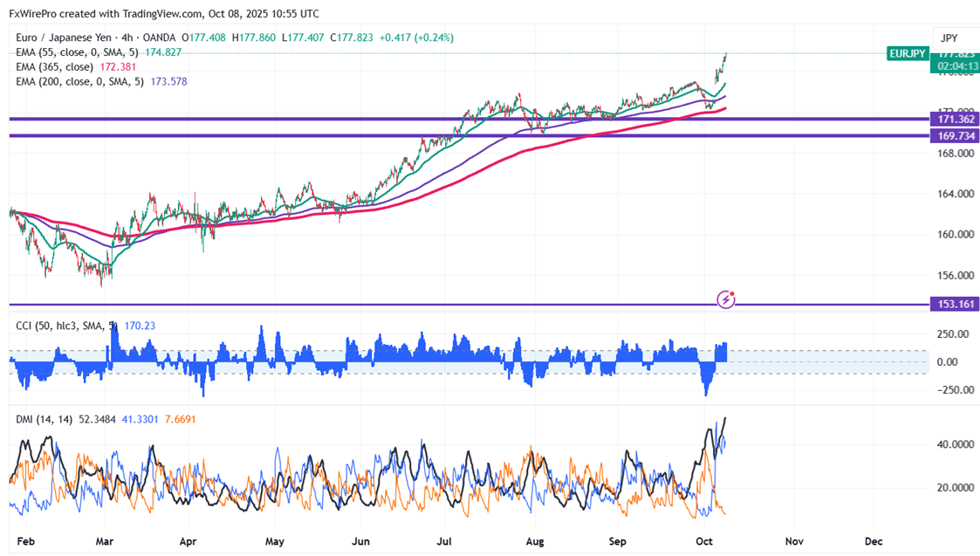Select the EMA (200, close, 0, SMA, 5) legend
This screenshot has width=980, height=556.
point(79,81)
